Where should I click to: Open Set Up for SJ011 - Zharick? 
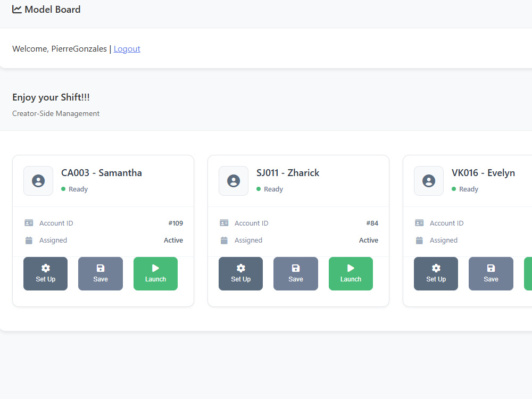[240, 273]
